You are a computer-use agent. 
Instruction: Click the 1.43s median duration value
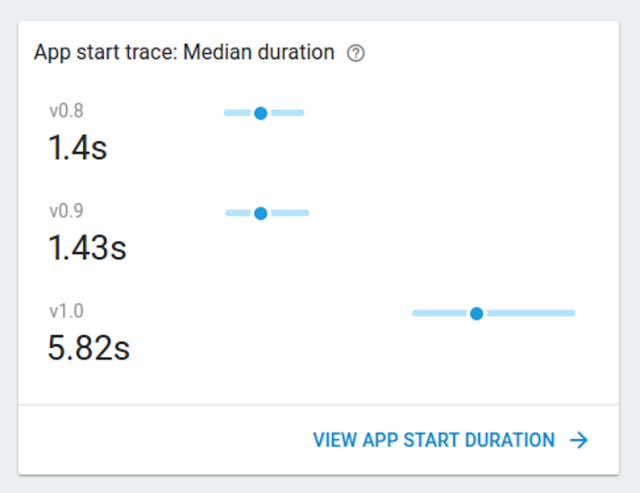[87, 248]
